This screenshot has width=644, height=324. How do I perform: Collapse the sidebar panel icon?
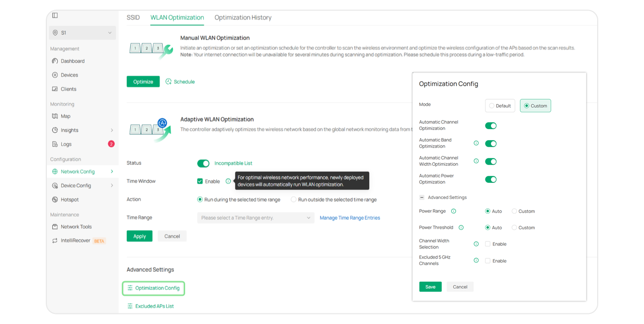[x=55, y=16]
